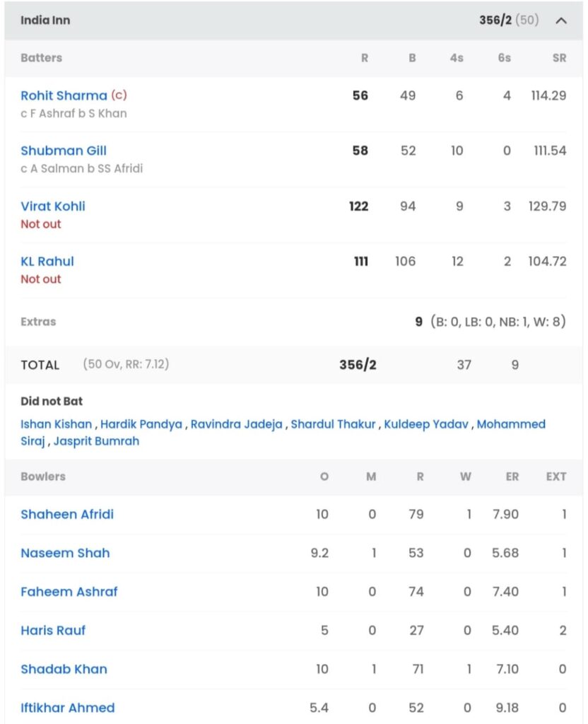Open Iftikhar Ahmed bowler profile
This screenshot has width=588, height=724.
click(67, 708)
